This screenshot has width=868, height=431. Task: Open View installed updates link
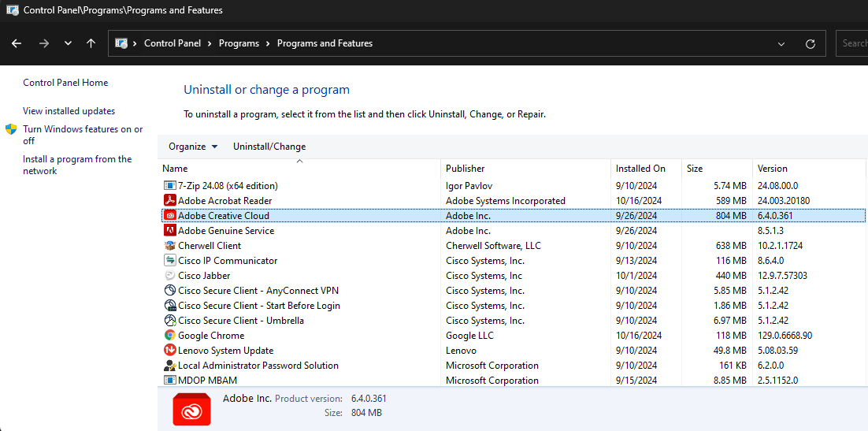[69, 111]
